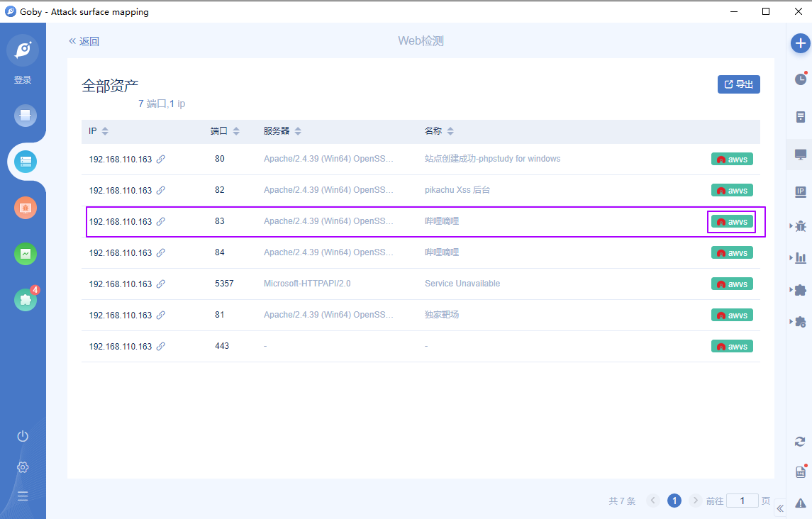Click link icon for port 443 row
The width and height of the screenshot is (812, 519).
161,346
